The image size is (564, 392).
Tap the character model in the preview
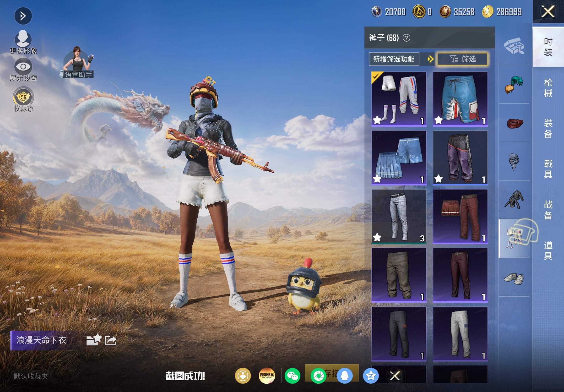click(x=209, y=194)
